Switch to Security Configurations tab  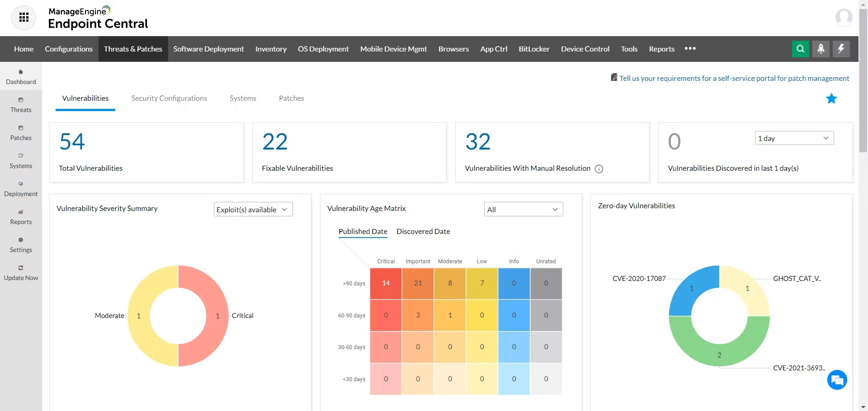[x=169, y=98]
